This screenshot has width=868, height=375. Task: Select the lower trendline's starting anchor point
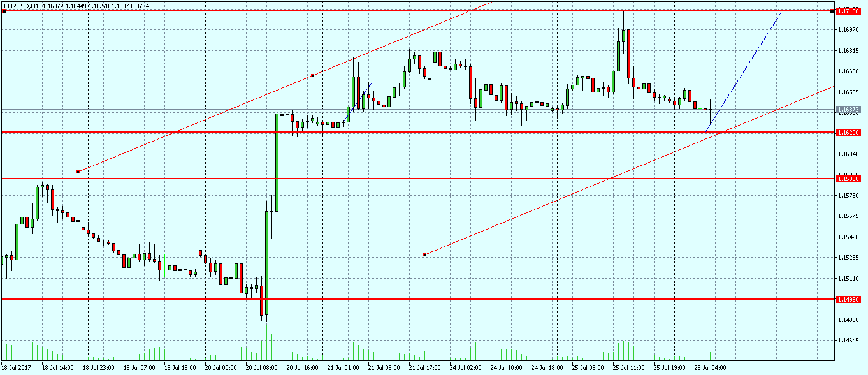point(425,255)
